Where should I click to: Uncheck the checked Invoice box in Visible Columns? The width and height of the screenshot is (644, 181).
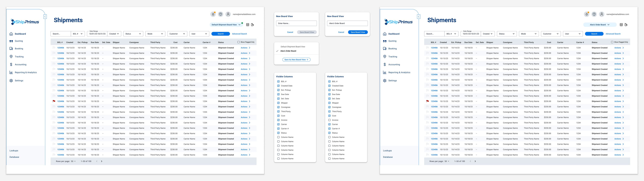278,120
